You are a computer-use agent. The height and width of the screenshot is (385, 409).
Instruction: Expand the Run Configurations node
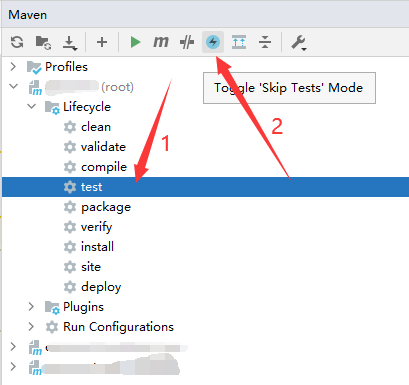coord(31,327)
